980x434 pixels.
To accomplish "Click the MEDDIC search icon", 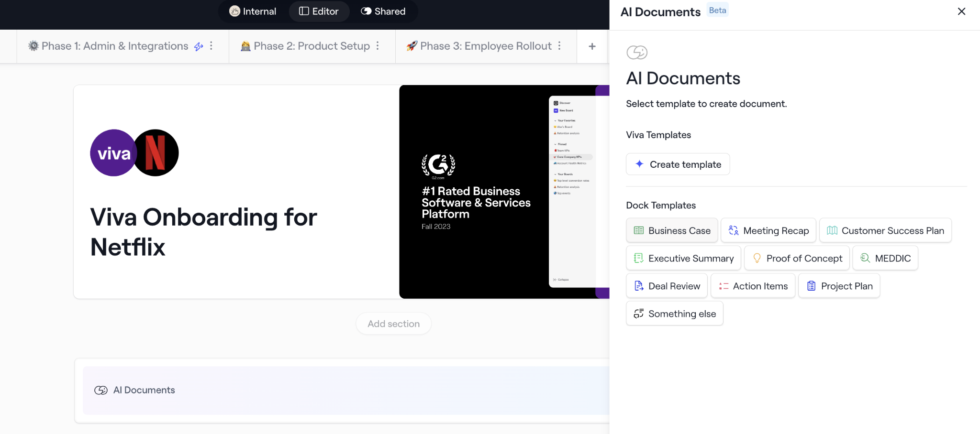I will tap(865, 258).
